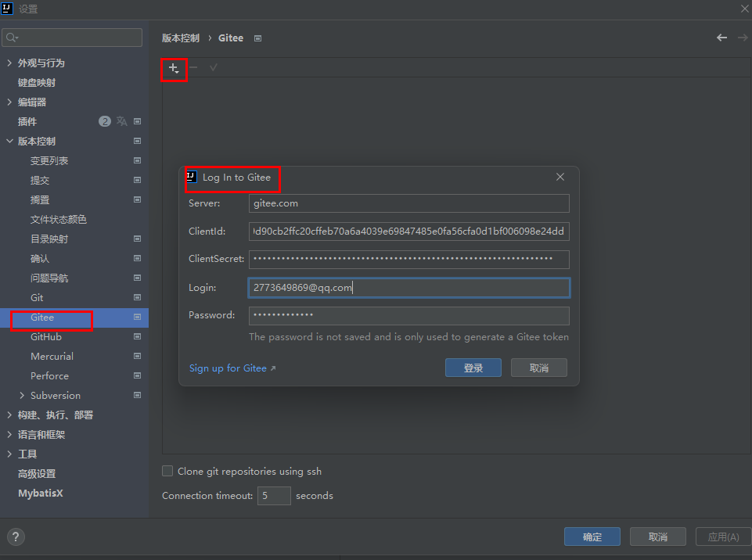Click the search magnifier icon in settings
This screenshot has height=560, width=752.
12,38
